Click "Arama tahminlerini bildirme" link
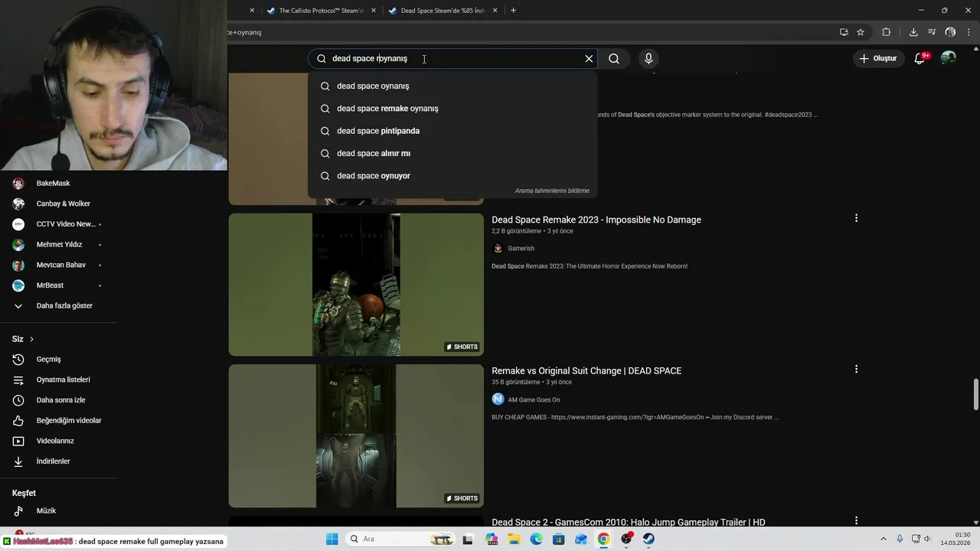Screen dimensions: 980x551 coord(552,191)
